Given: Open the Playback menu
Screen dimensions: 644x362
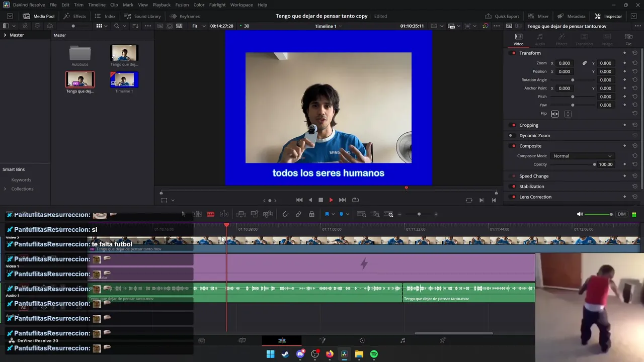Looking at the screenshot, I should point(162,5).
